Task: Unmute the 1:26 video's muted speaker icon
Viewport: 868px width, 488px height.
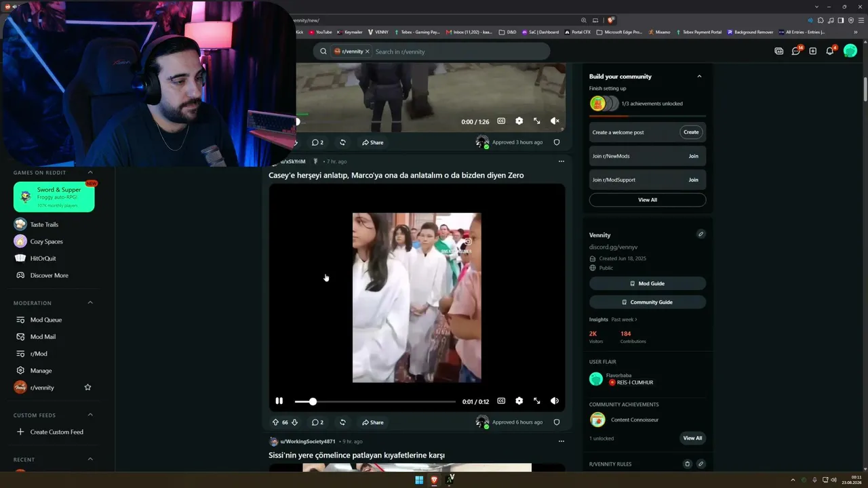Action: 555,121
